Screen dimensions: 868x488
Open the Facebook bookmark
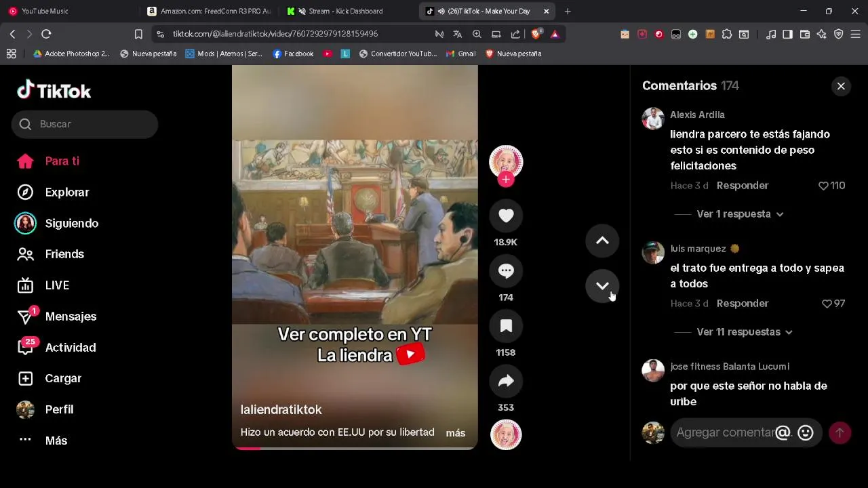click(293, 54)
